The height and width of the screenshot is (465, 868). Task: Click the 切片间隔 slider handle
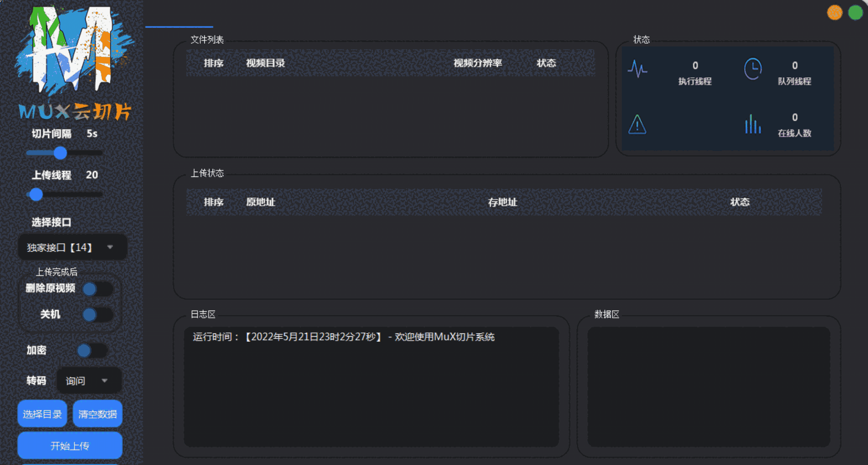(60, 153)
